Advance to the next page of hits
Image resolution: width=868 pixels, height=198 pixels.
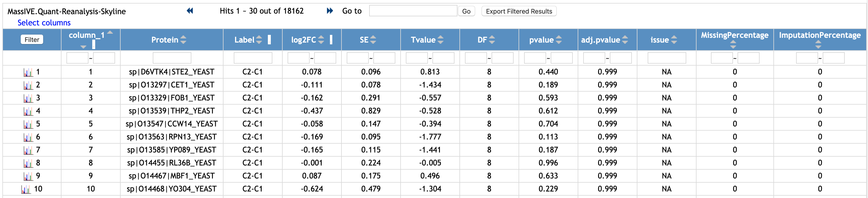pyautogui.click(x=330, y=11)
